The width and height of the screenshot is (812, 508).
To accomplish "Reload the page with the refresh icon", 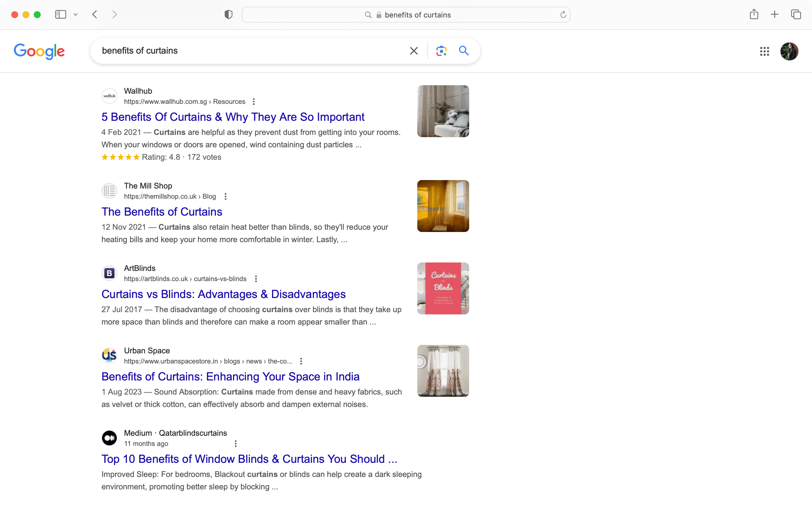I will click(563, 14).
